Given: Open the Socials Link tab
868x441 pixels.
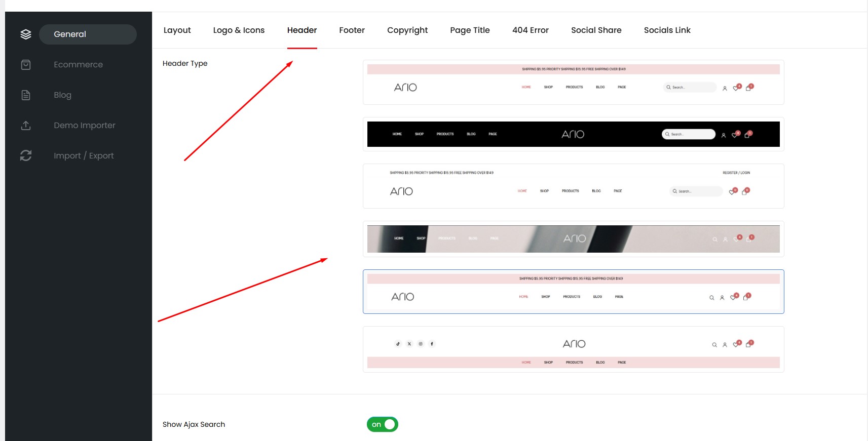Looking at the screenshot, I should click(667, 30).
